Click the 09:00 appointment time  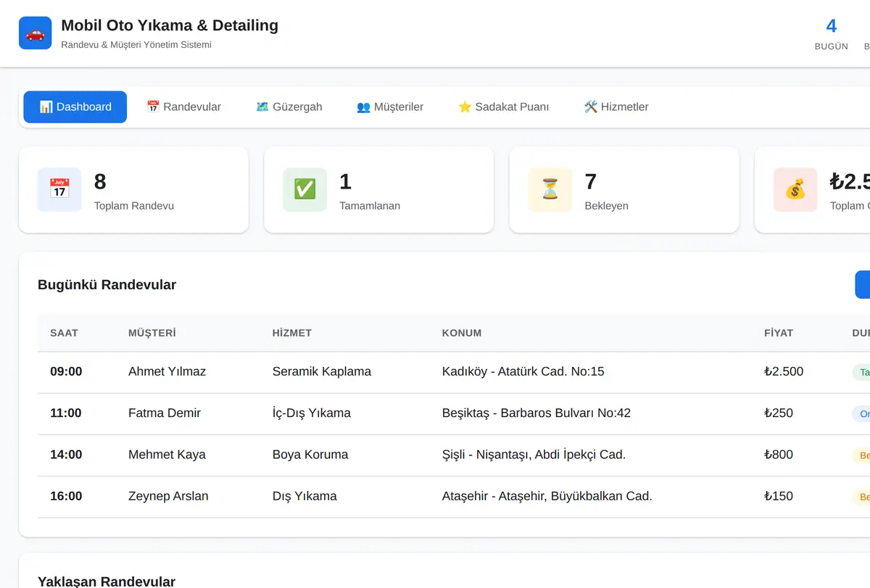66,371
